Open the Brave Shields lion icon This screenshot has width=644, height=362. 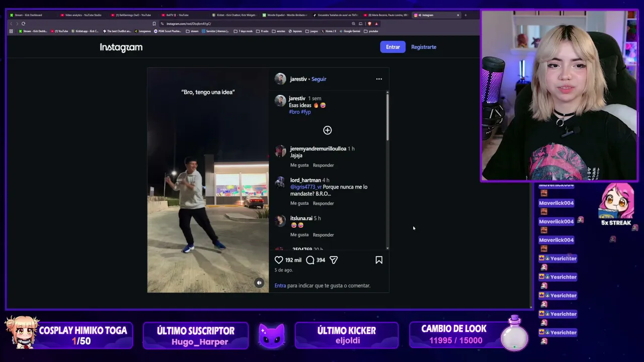click(x=369, y=24)
